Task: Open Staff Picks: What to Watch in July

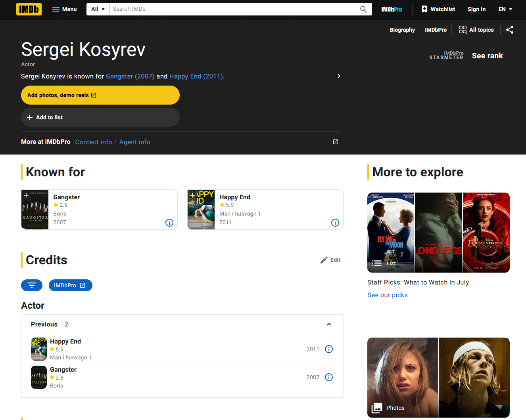Action: point(418,282)
